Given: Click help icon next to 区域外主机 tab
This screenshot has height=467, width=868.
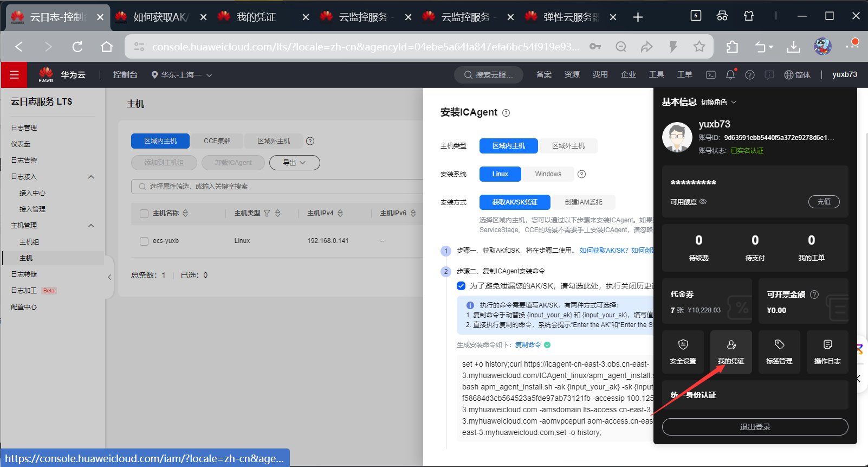Looking at the screenshot, I should pyautogui.click(x=310, y=141).
